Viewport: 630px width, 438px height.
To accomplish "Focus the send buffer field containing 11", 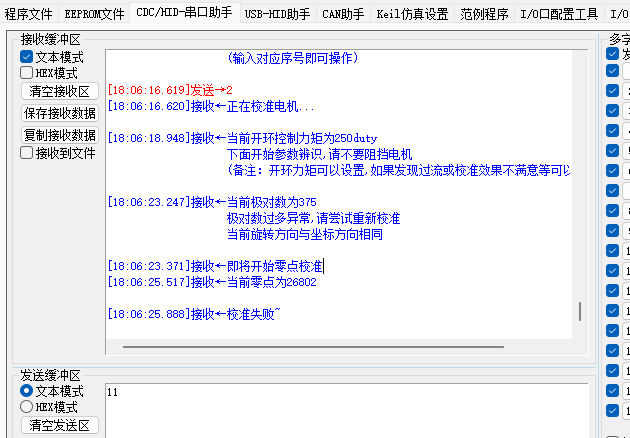I will click(x=346, y=411).
